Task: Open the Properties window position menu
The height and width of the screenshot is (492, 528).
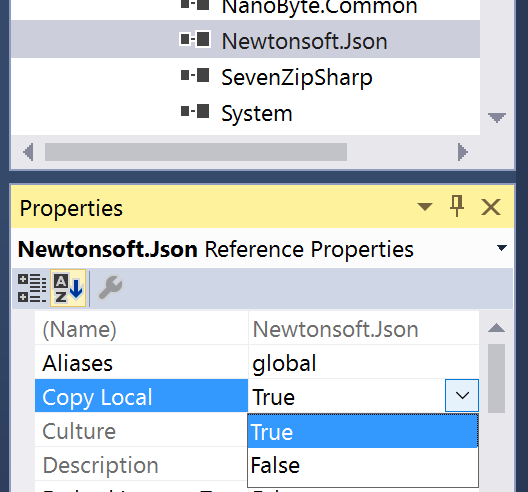Action: pos(425,206)
